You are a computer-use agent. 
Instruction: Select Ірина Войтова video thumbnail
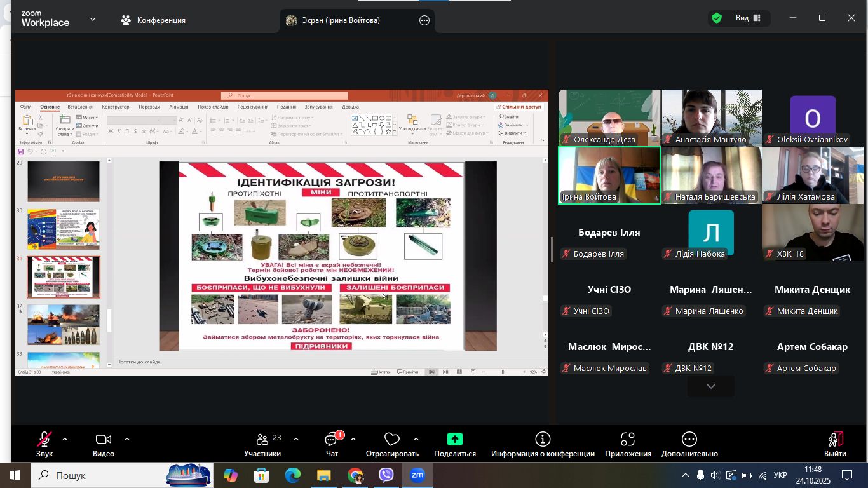tap(609, 175)
